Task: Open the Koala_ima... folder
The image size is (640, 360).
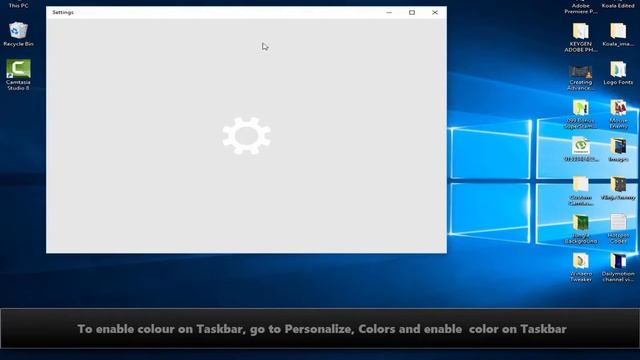Action: 618,35
